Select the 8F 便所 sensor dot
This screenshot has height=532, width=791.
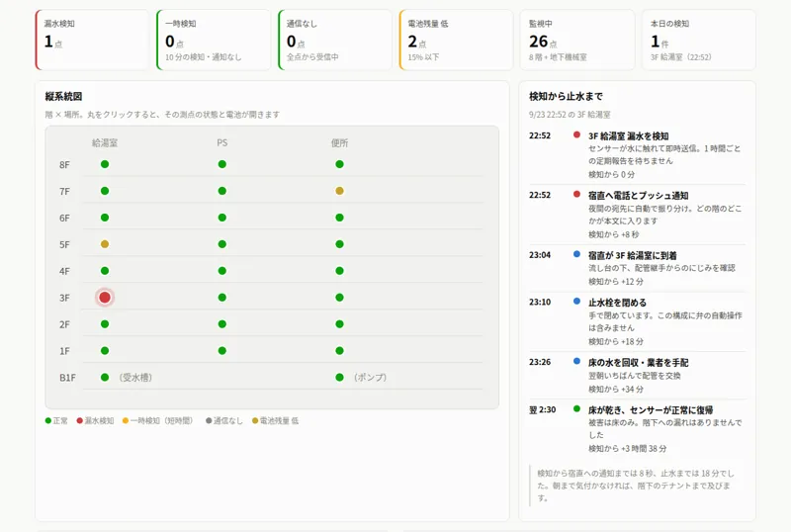coord(339,164)
